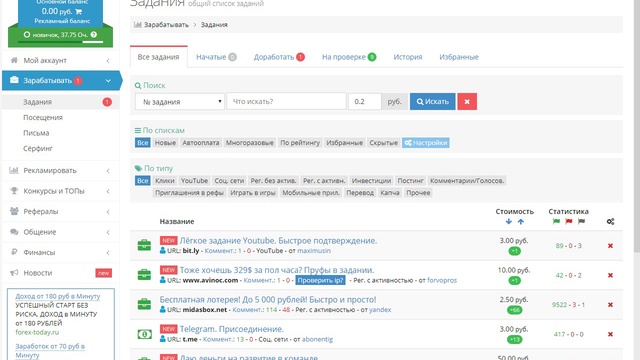Switch to История tab
The width and height of the screenshot is (640, 360).
point(408,57)
